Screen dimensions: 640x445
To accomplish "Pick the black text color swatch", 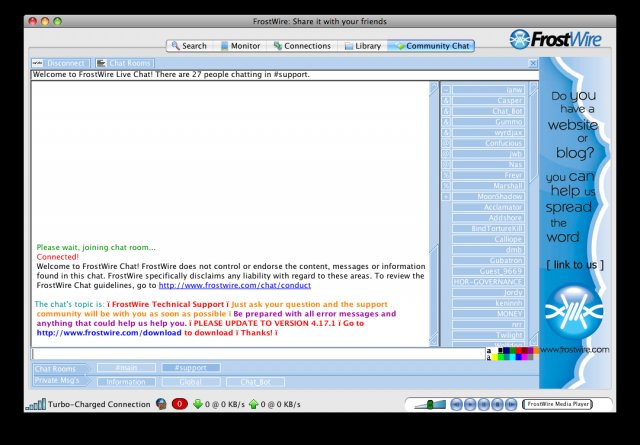I will tap(500, 350).
